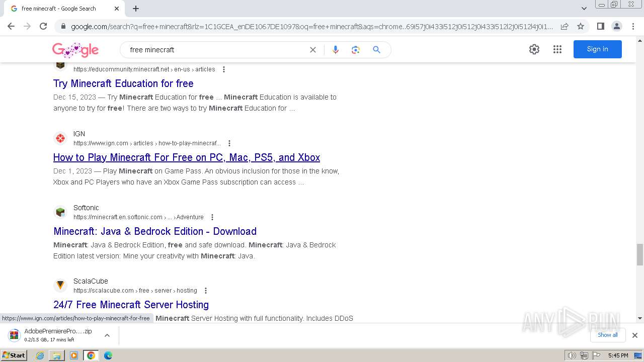Click the educommunity.minecraft.net URL breadcrumb

point(144,69)
